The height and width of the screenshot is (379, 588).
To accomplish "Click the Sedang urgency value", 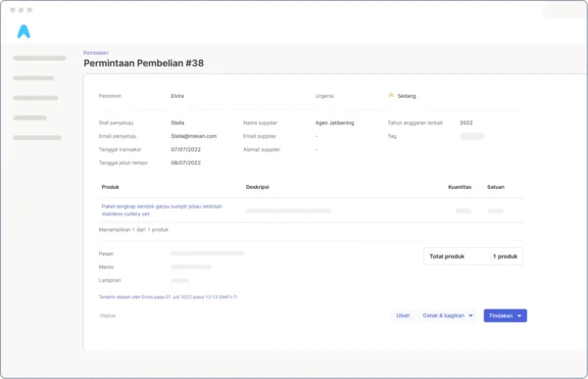I will [x=407, y=96].
